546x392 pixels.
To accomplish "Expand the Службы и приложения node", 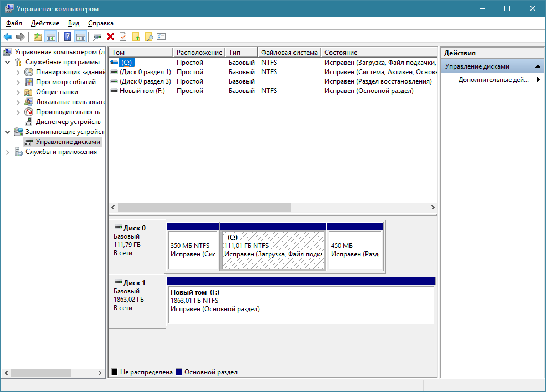I will click(x=7, y=152).
